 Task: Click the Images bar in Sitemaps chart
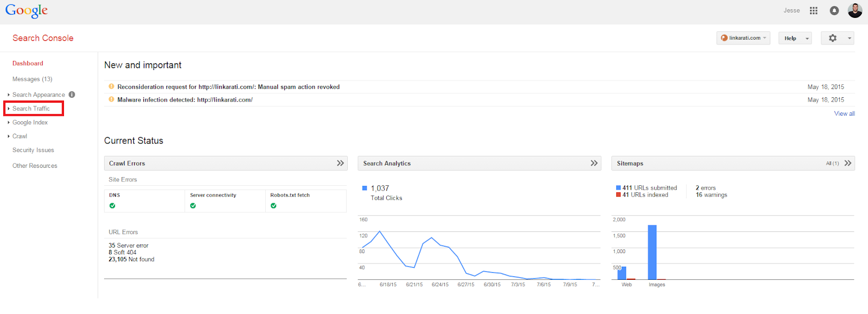652,252
